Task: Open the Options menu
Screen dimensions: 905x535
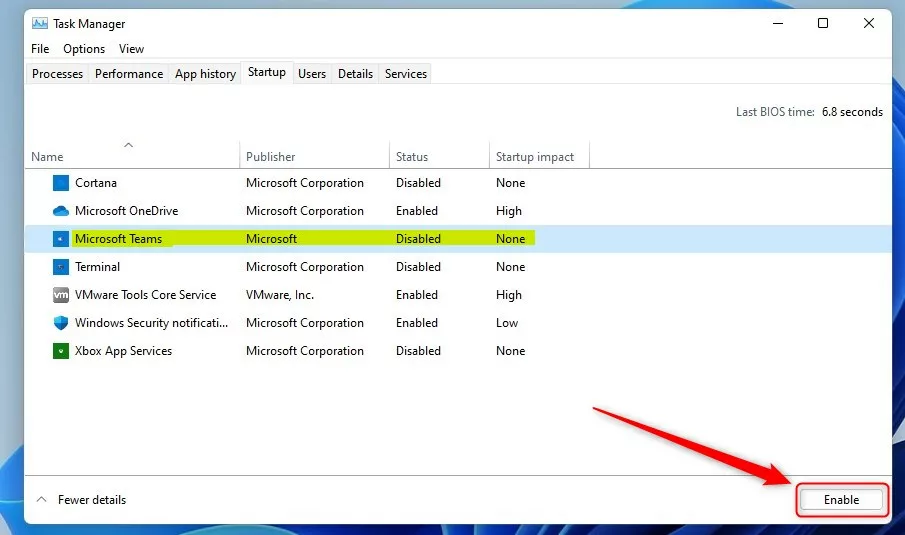Action: (x=84, y=49)
